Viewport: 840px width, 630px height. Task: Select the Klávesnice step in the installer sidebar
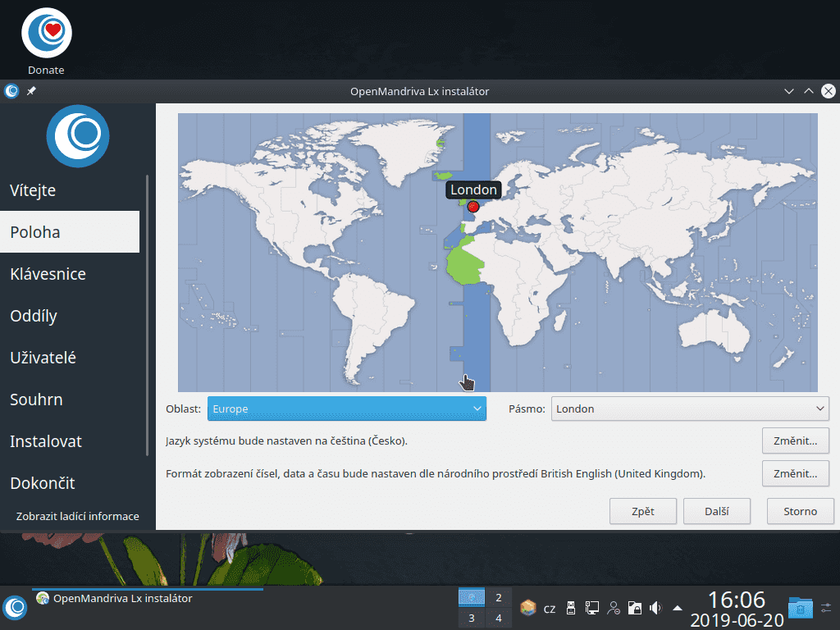[49, 274]
